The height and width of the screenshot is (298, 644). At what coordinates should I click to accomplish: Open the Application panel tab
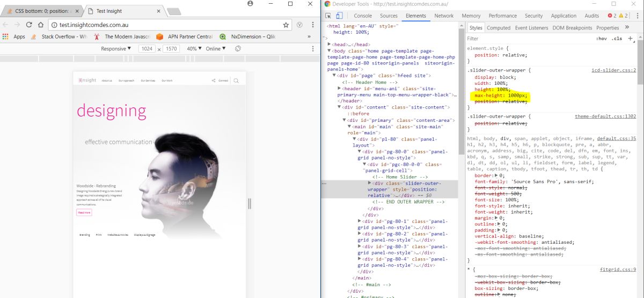coord(563,16)
